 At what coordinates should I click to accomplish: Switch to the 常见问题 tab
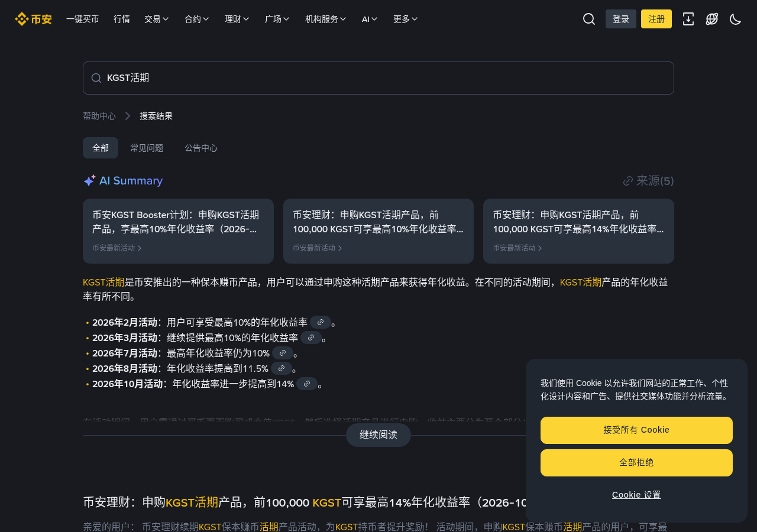click(x=147, y=148)
